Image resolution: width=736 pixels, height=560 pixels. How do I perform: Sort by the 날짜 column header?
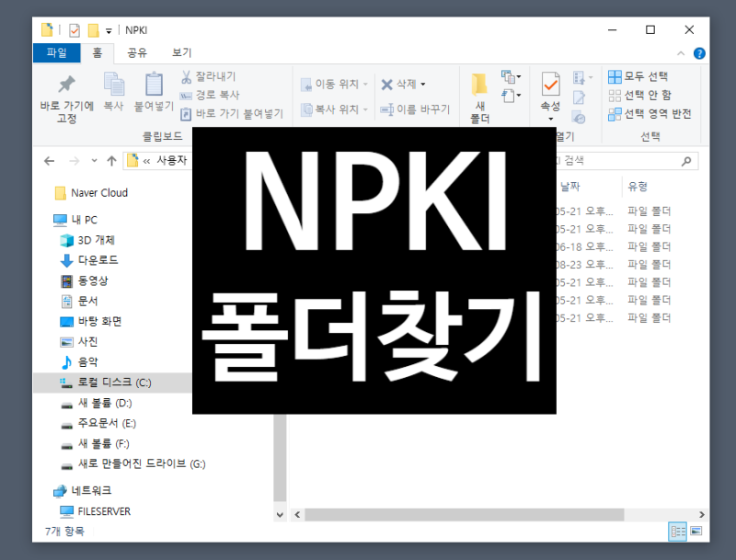569,187
